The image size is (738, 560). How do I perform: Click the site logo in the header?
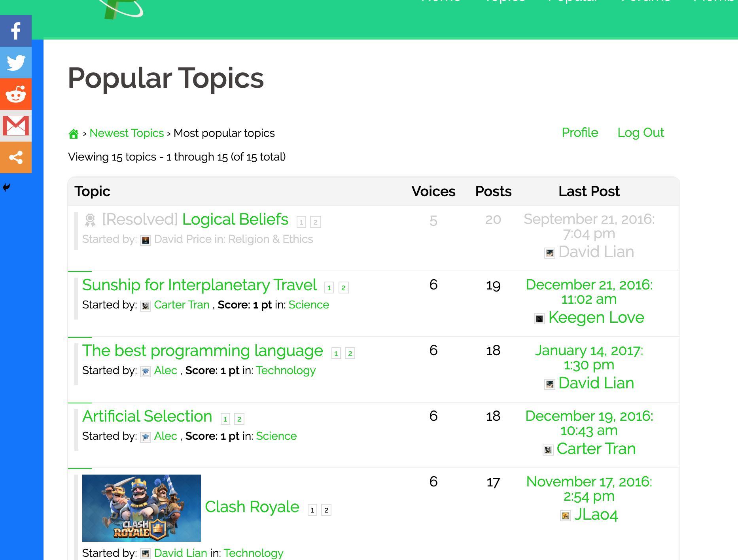(x=121, y=9)
